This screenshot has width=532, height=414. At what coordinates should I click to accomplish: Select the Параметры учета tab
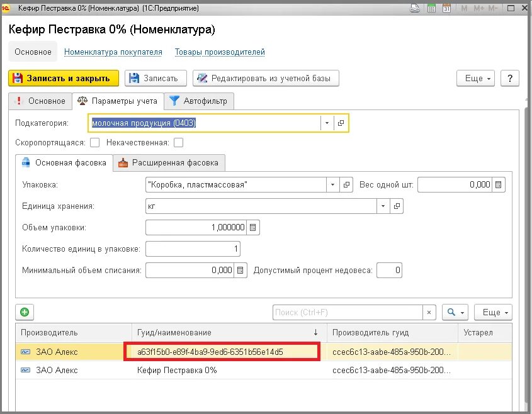click(118, 101)
